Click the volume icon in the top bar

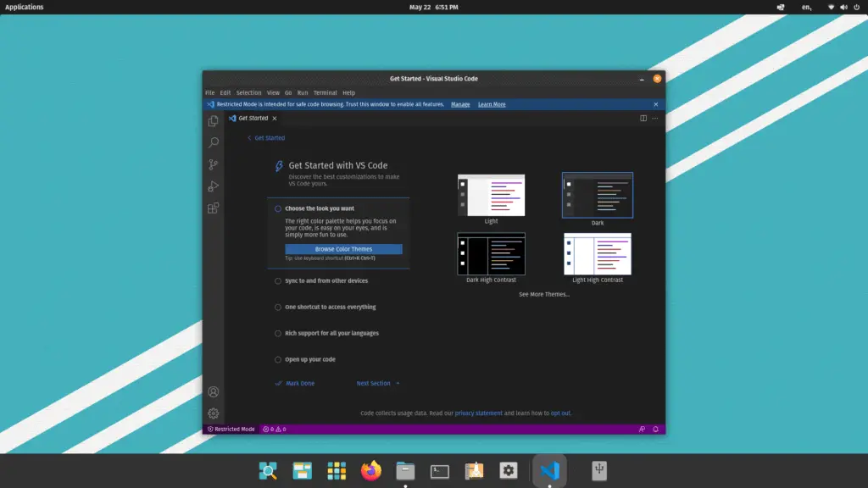click(x=843, y=7)
